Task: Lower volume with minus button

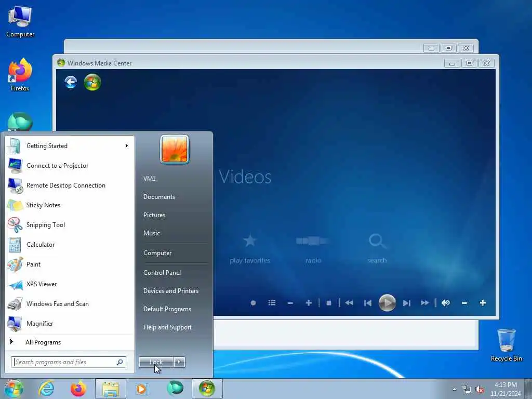Action: 464,303
